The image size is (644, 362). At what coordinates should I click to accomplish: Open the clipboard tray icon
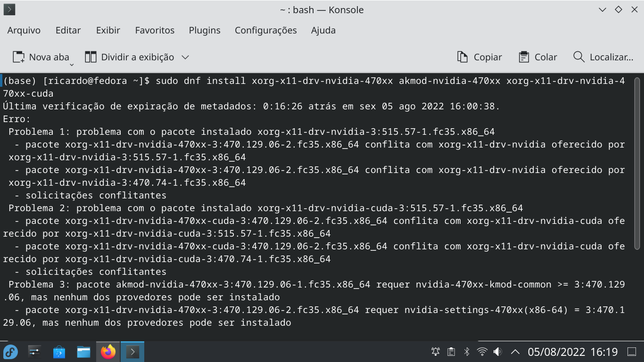click(451, 352)
